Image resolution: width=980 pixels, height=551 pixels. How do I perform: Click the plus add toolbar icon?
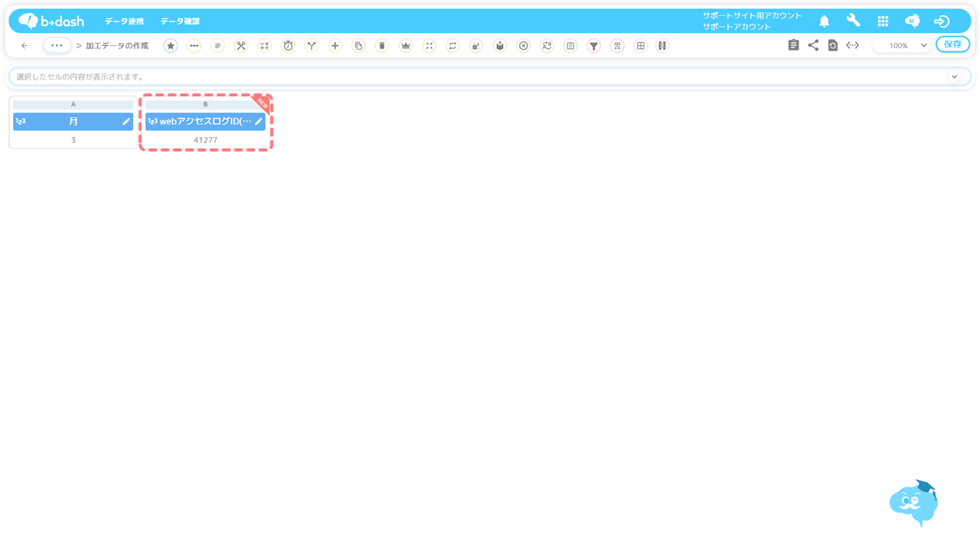(335, 46)
